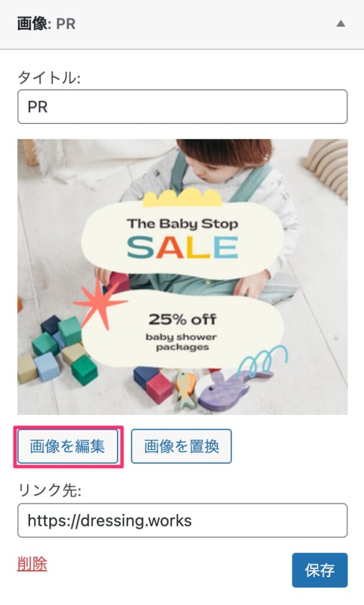Screen dimensions: 364x605
Task: Choose the 画像を置換 button
Action: pos(181,447)
